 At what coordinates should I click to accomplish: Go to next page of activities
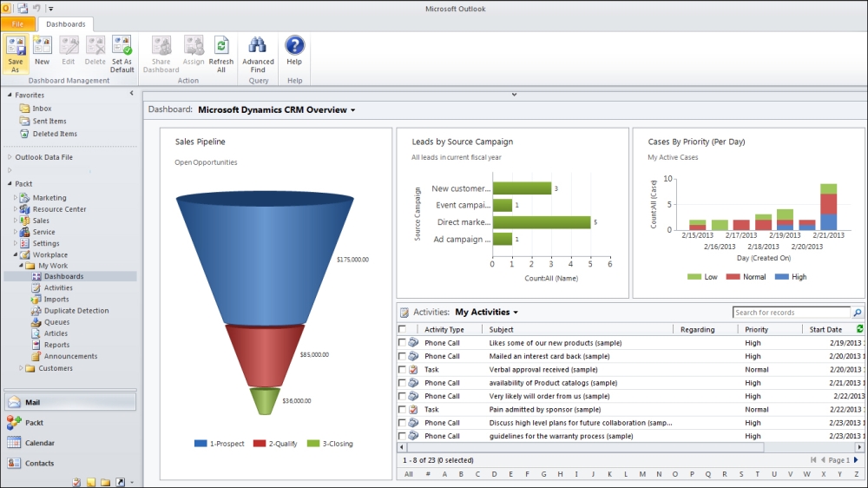tap(856, 459)
